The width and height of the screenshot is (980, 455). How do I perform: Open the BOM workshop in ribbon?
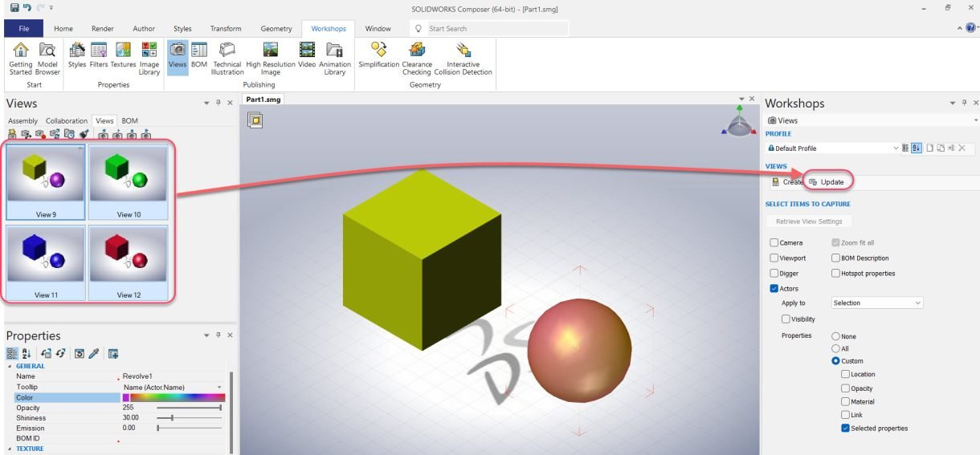(x=199, y=55)
